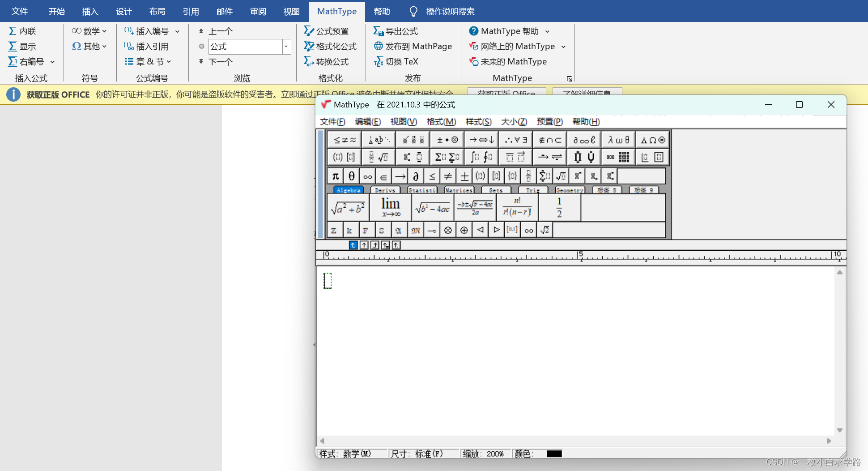Click the black color swatch in status bar
This screenshot has width=868, height=471.
pos(554,454)
